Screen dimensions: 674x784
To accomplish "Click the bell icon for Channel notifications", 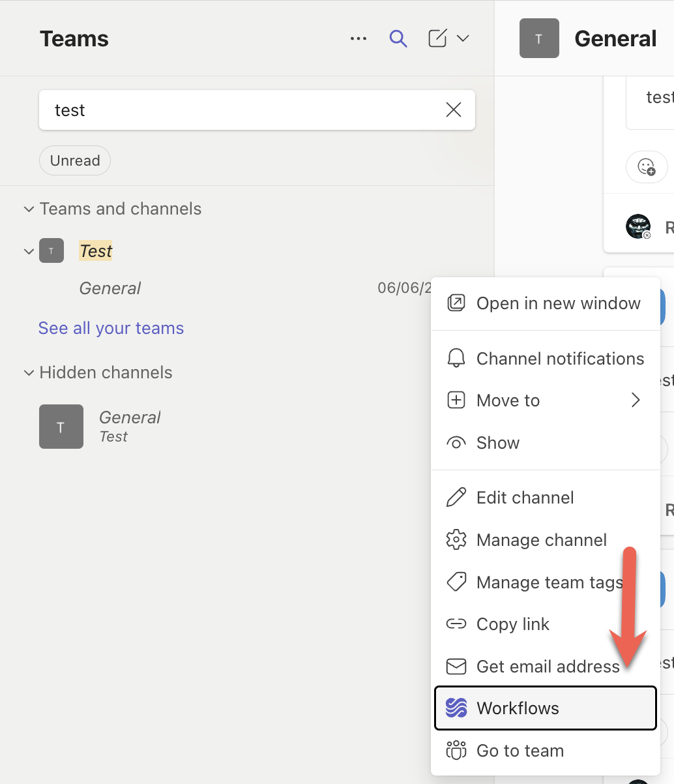I will 456,358.
